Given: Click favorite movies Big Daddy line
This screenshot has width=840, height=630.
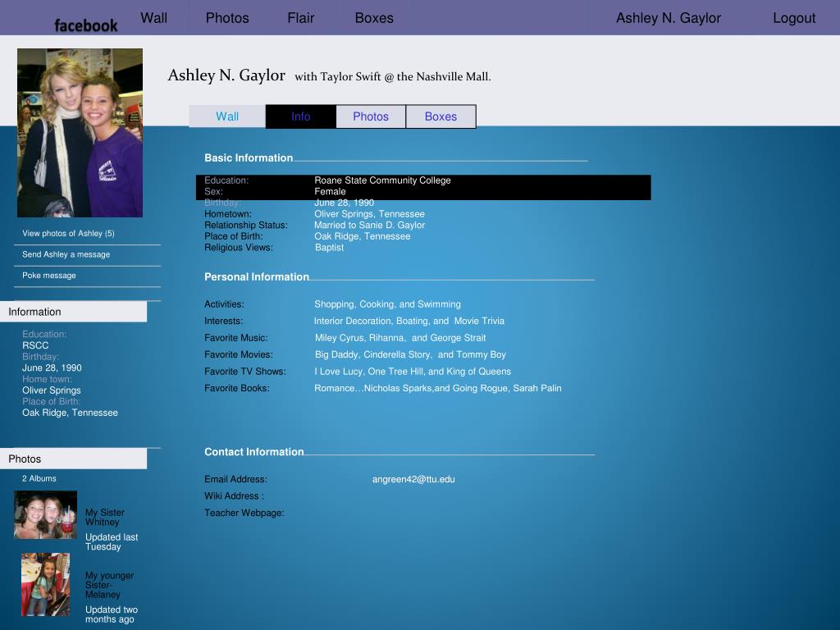Looking at the screenshot, I should [x=410, y=354].
